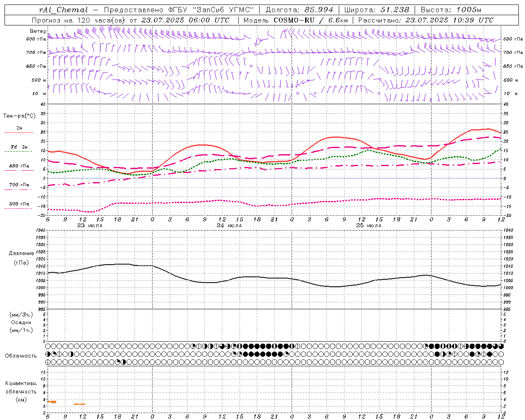
Task: Click the "Прогноз на 120 часа(ов)" text
Action: point(79,20)
